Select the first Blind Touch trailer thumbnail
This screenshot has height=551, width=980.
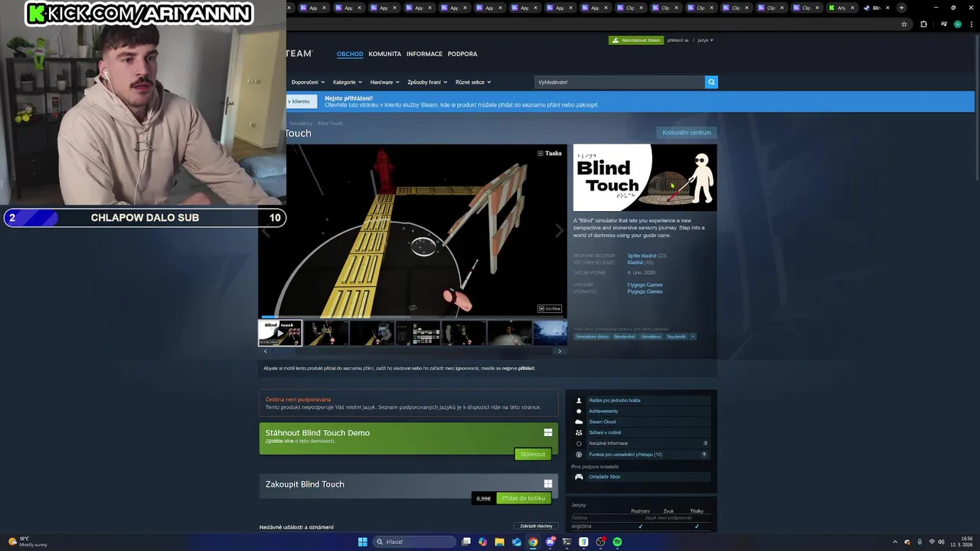tap(280, 333)
